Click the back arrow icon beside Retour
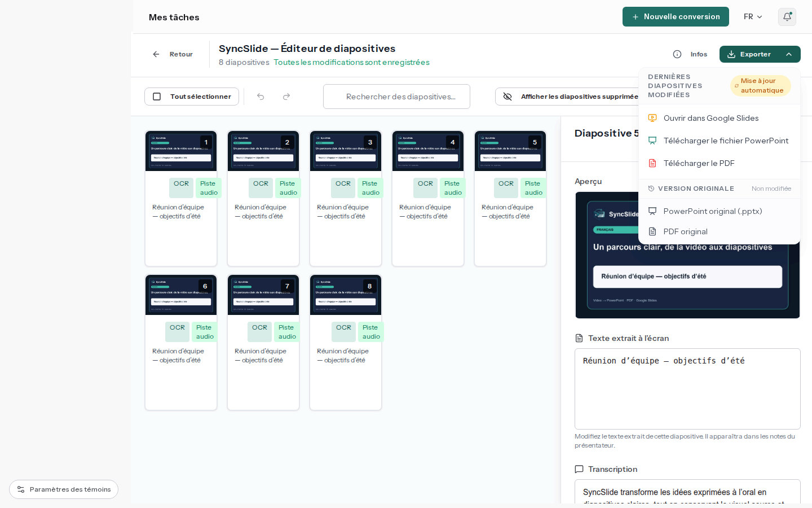 pyautogui.click(x=156, y=54)
